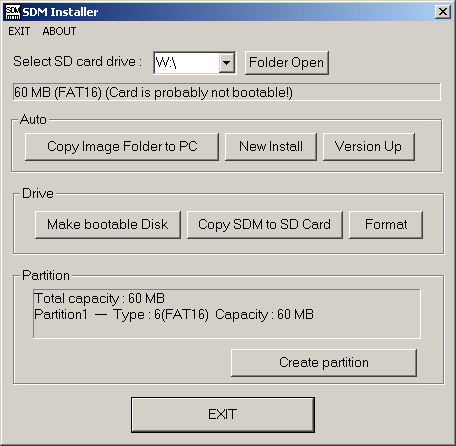Click the Folder Open button
456x446 pixels.
coord(287,62)
